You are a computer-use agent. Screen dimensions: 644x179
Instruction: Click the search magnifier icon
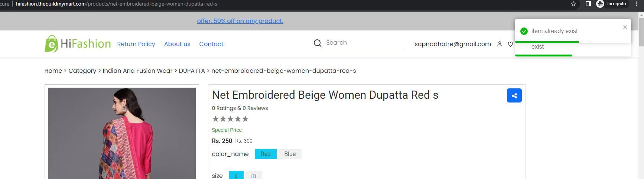tap(317, 43)
